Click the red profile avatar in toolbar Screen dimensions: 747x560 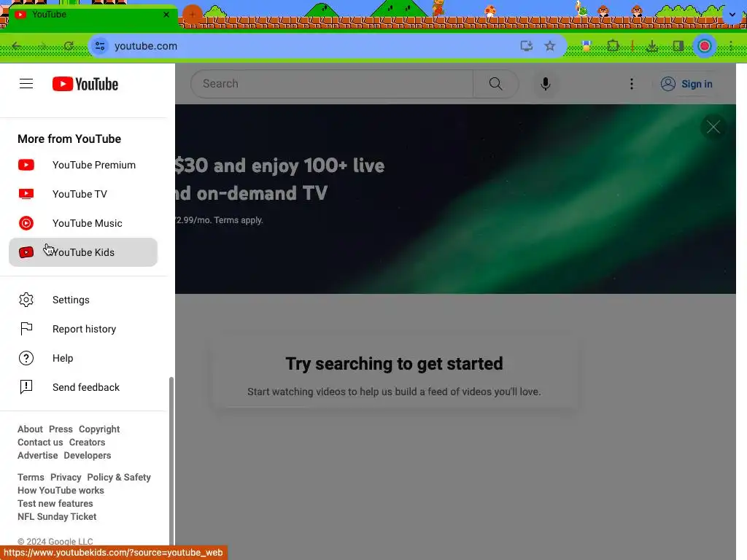pyautogui.click(x=705, y=46)
